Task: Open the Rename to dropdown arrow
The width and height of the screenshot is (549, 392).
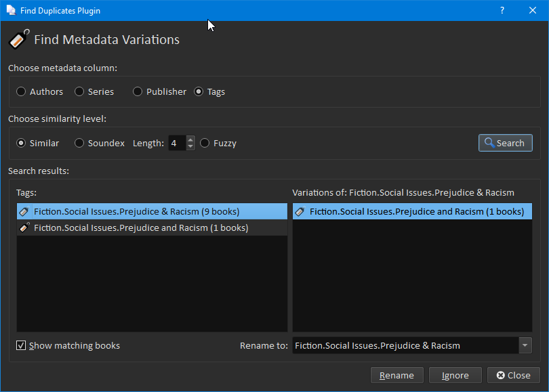Action: [525, 345]
